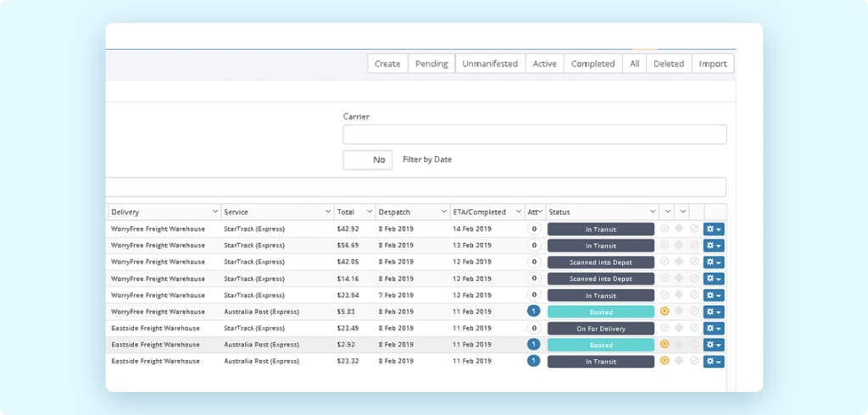Open Status column filter chevron
This screenshot has height=415, width=868.
653,212
